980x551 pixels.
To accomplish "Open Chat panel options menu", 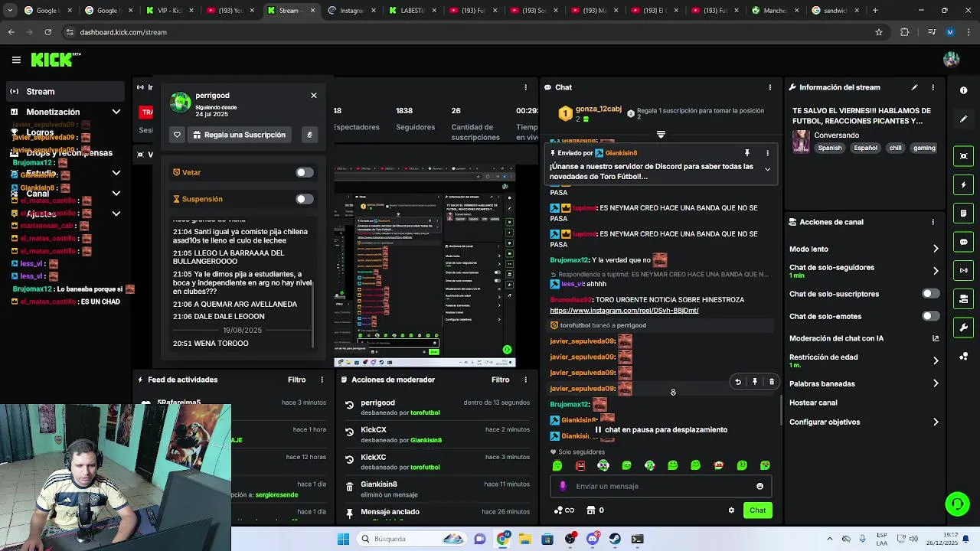I will (x=770, y=87).
